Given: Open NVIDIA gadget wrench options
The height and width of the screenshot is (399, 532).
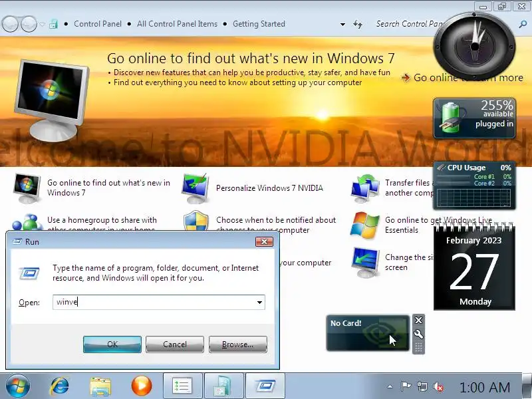Looking at the screenshot, I should [x=419, y=334].
